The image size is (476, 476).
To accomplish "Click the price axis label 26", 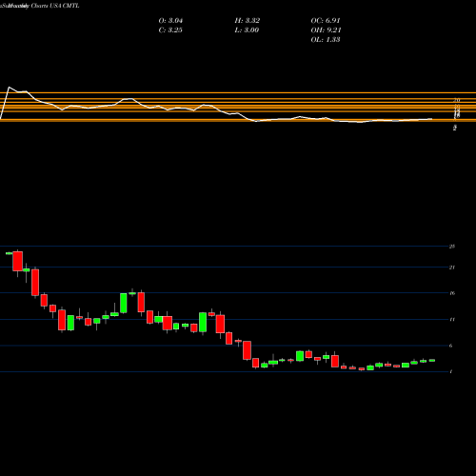I will (x=452, y=247).
